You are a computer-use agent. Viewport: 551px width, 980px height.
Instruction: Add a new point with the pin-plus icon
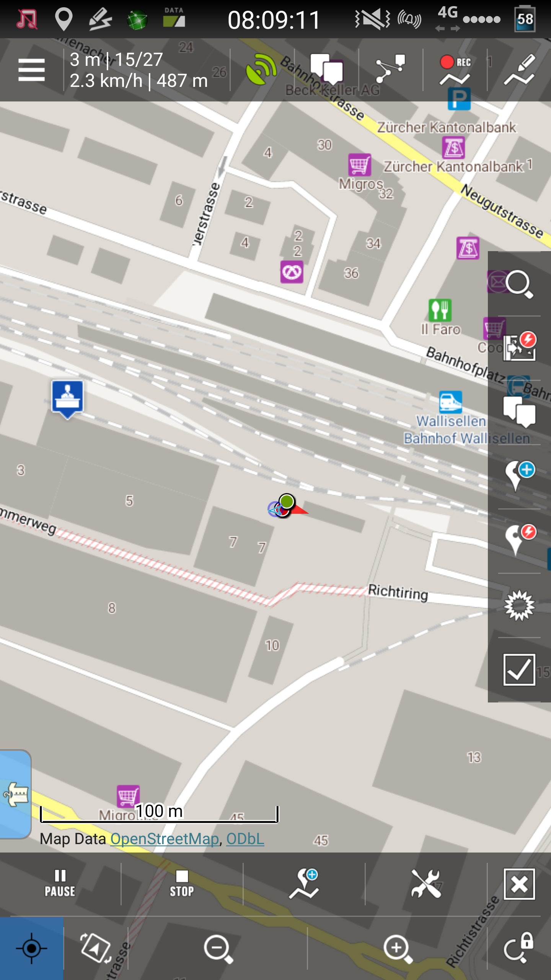coord(519,476)
